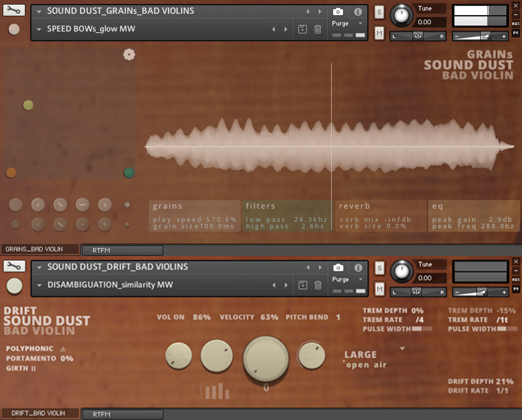Go to next instrument in GRAINs header
522x420 pixels.
tap(320, 11)
